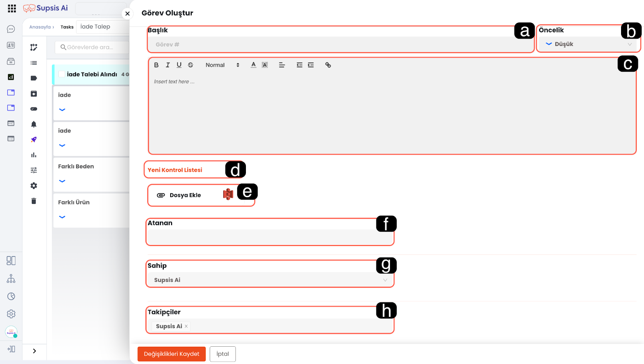Open the text color picker
The width and height of the screenshot is (644, 364).
[253, 65]
